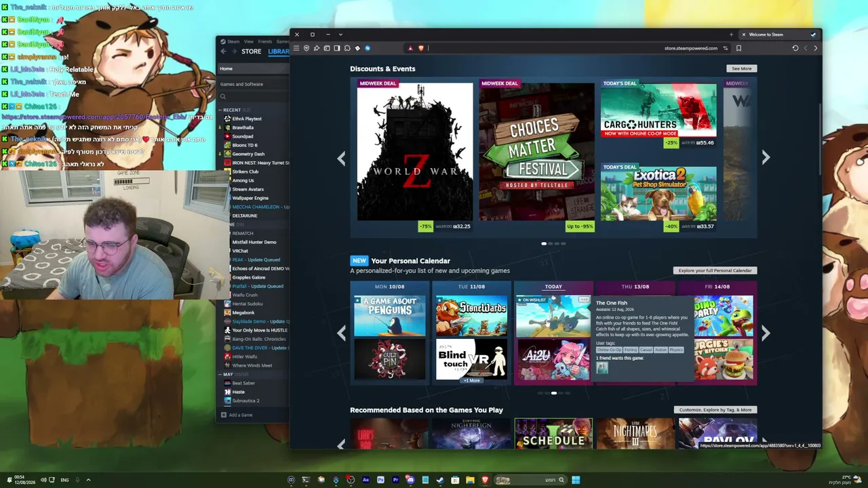Open the volume control in system tray
The height and width of the screenshot is (488, 868).
point(43,480)
